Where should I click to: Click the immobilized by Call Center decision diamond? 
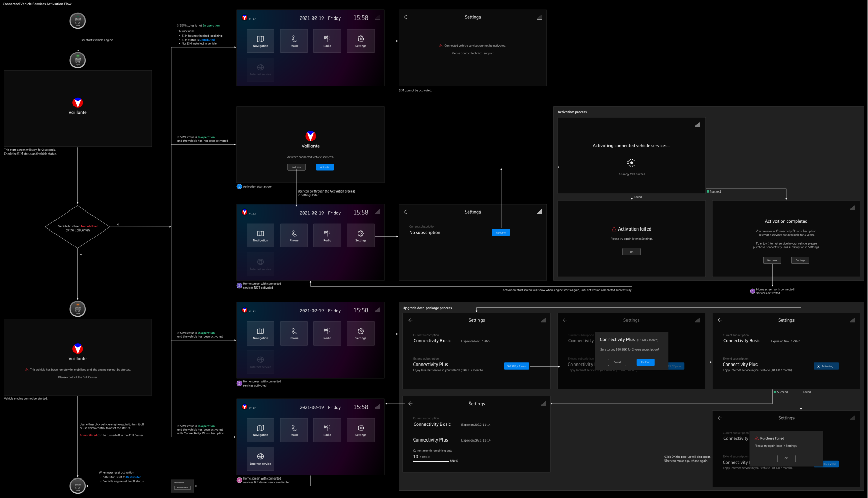click(78, 227)
